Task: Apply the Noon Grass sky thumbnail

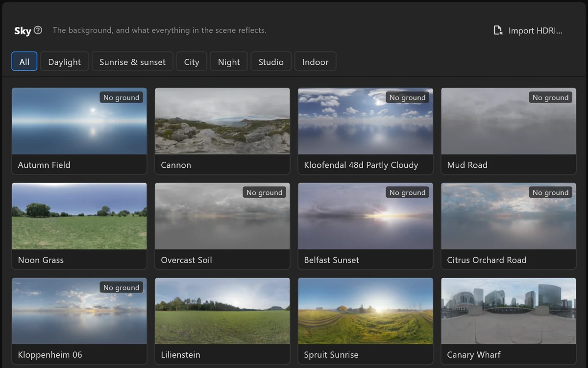Action: (x=79, y=216)
